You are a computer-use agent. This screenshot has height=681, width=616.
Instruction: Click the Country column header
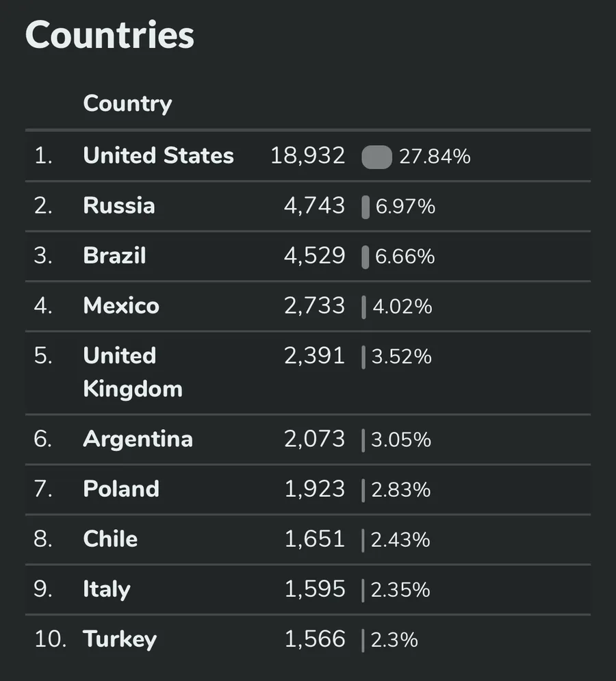(x=127, y=104)
